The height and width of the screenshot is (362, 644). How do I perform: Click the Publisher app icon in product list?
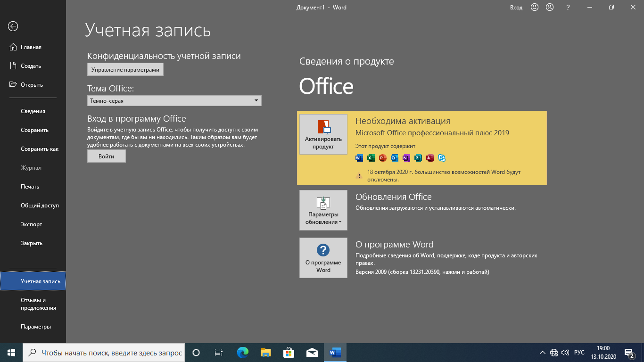click(x=418, y=158)
